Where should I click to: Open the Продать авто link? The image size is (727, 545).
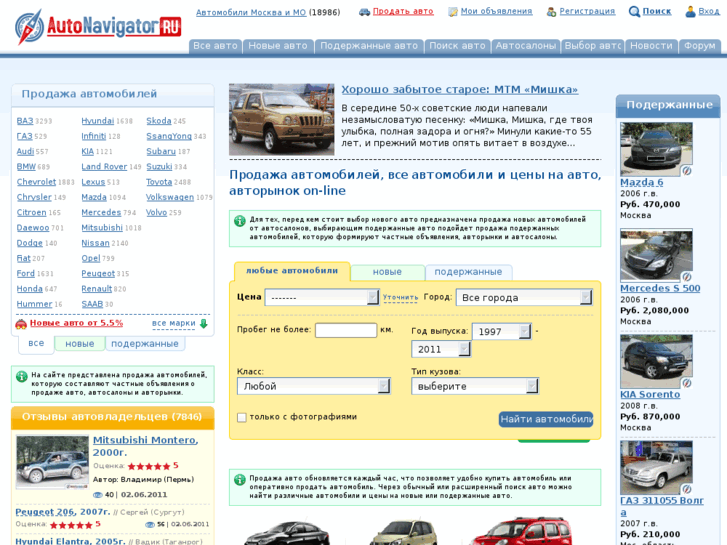(403, 12)
